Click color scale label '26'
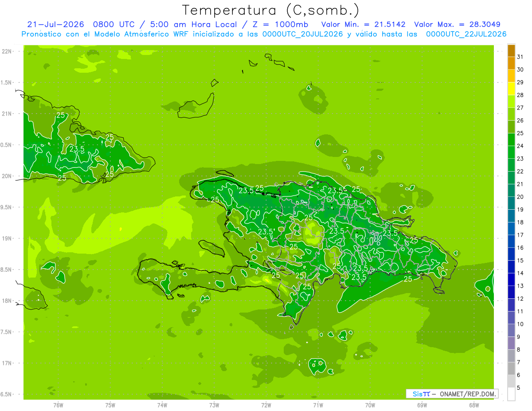Viewport: 532px width, 411px height. (520, 121)
